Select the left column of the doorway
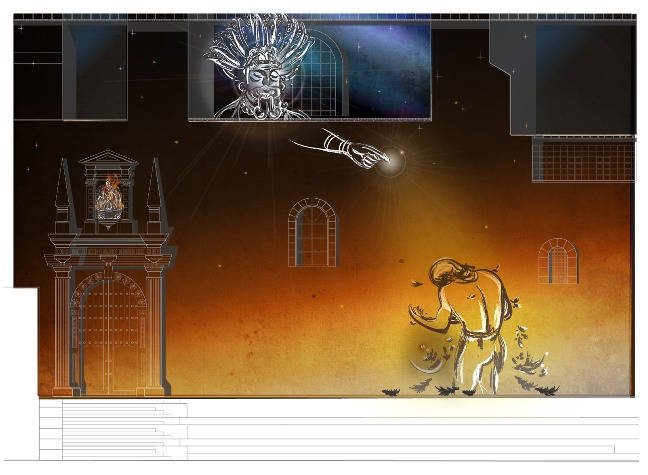 tap(62, 330)
